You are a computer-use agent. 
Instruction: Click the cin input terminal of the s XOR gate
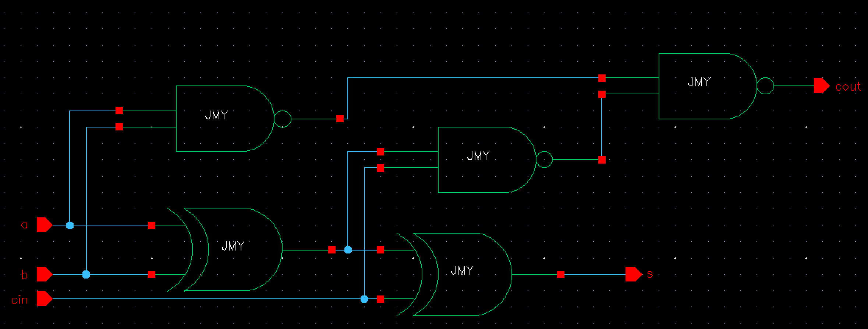(380, 299)
